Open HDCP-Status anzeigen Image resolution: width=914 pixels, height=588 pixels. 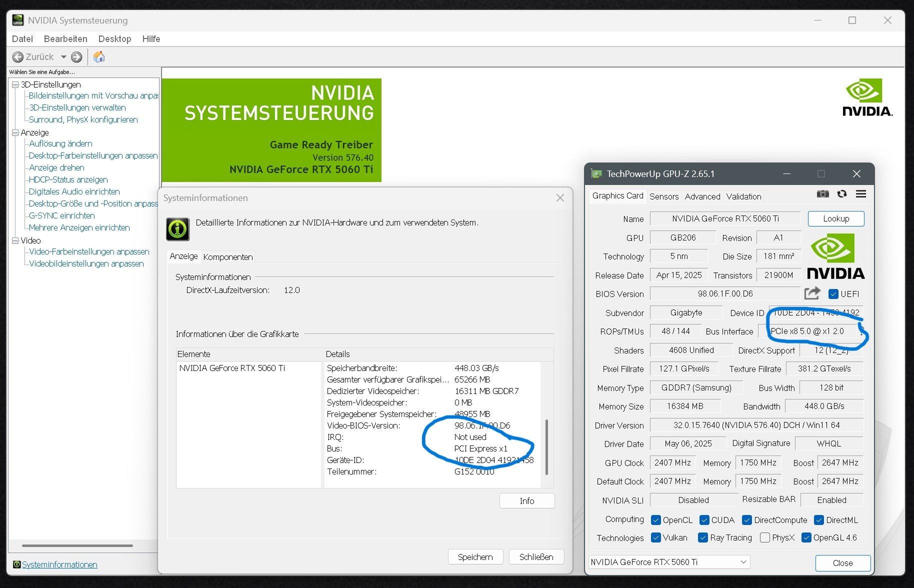pyautogui.click(x=68, y=179)
